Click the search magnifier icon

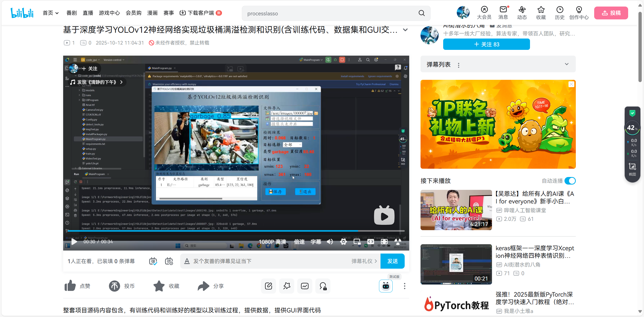click(x=422, y=13)
